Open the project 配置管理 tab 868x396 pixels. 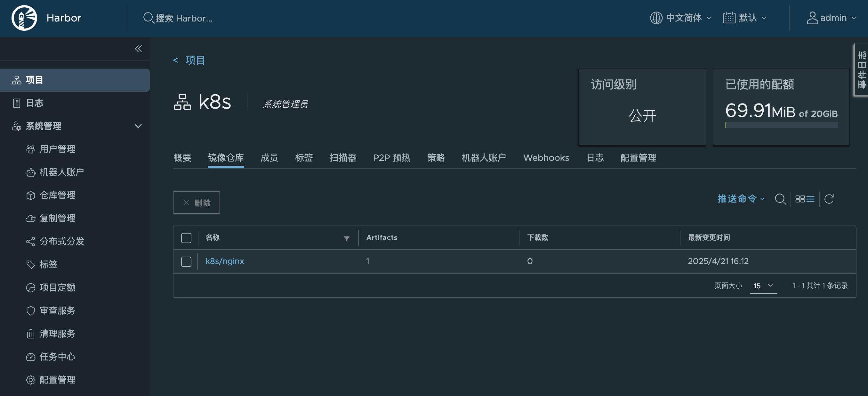tap(638, 158)
